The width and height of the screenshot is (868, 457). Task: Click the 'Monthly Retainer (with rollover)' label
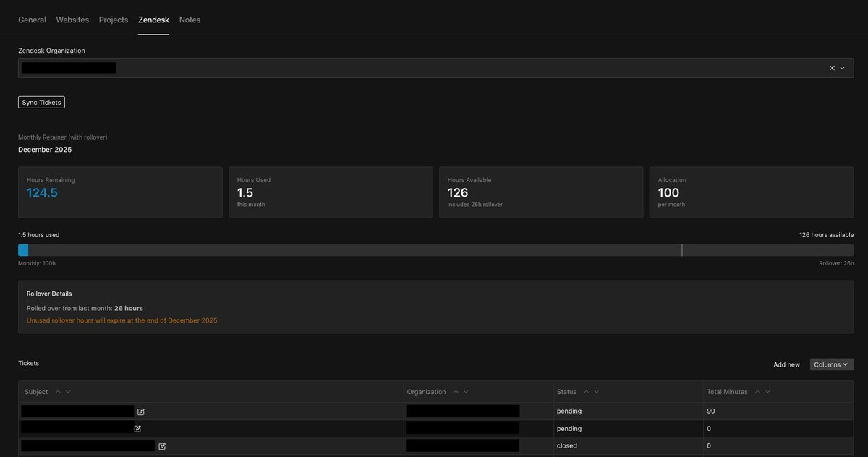click(x=63, y=137)
